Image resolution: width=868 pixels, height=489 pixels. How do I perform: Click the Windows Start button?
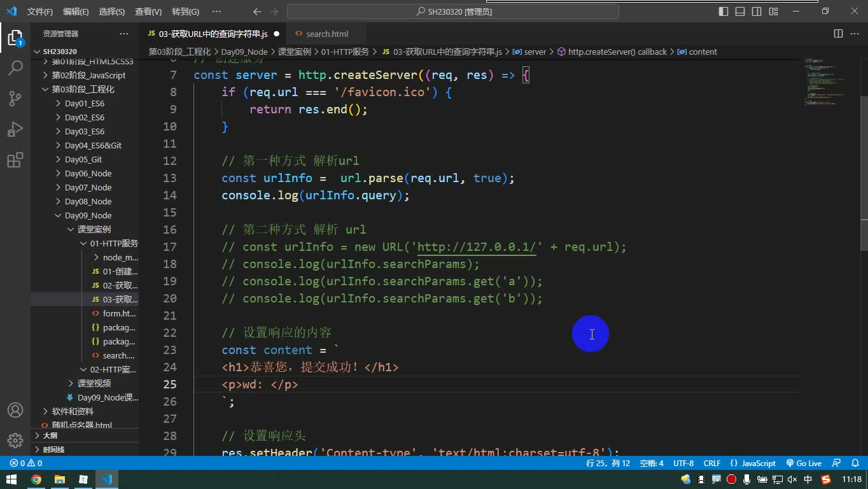pyautogui.click(x=12, y=479)
